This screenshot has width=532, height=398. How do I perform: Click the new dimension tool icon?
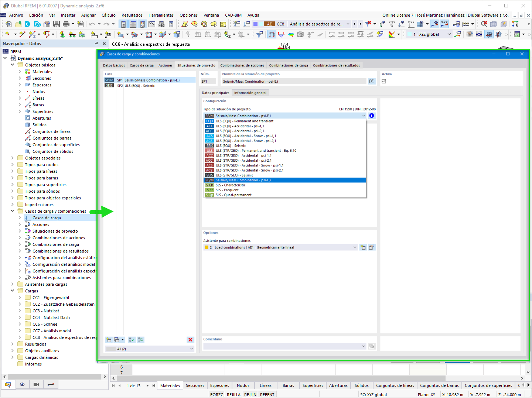(94, 34)
